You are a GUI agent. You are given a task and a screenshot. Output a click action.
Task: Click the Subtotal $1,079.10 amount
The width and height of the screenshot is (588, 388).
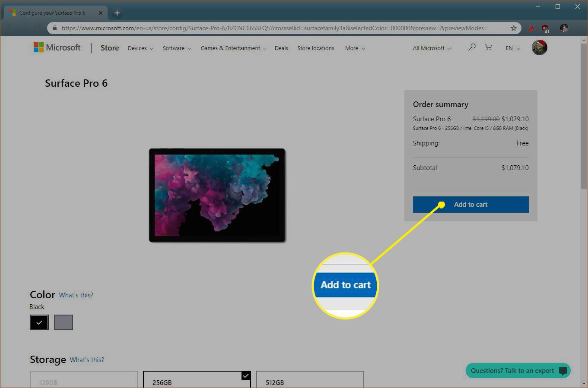(x=515, y=168)
